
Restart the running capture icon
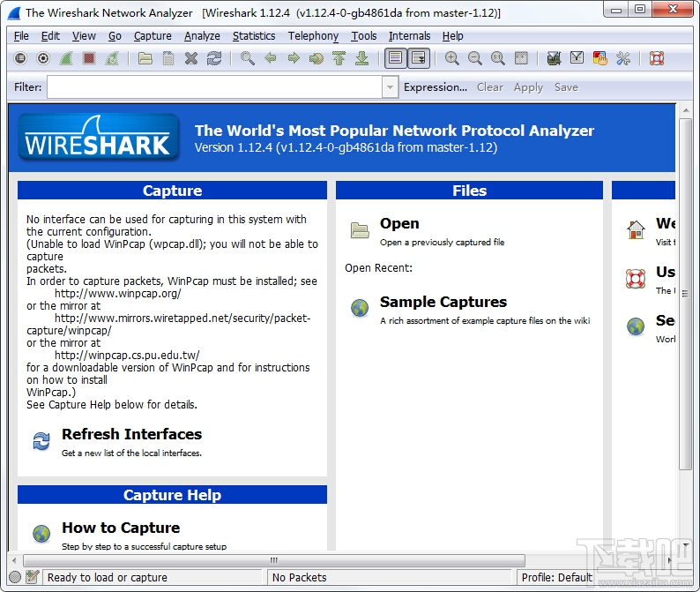(112, 58)
